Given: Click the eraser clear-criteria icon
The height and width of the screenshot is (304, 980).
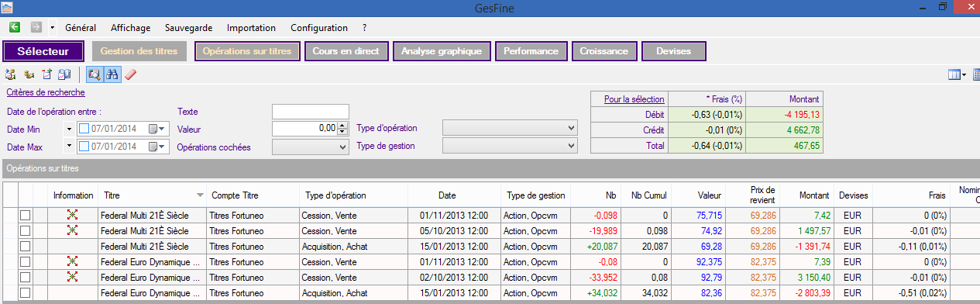Looking at the screenshot, I should click(130, 74).
